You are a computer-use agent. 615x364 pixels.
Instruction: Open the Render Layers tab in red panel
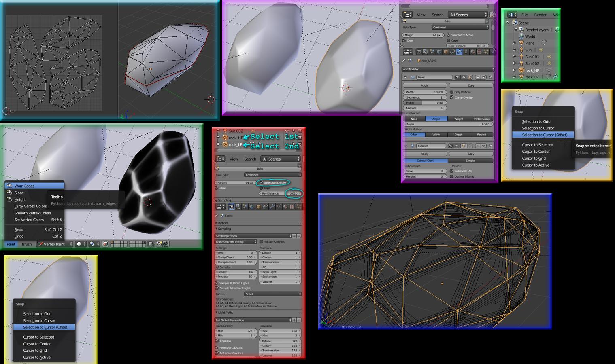coord(238,206)
